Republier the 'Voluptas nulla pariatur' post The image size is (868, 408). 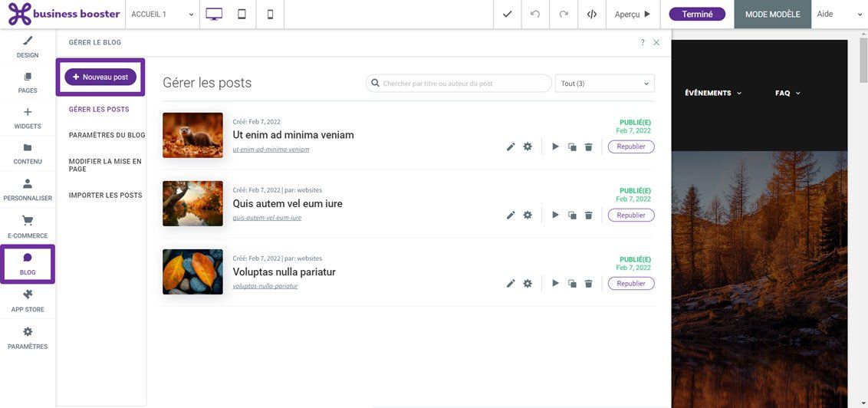pos(631,284)
